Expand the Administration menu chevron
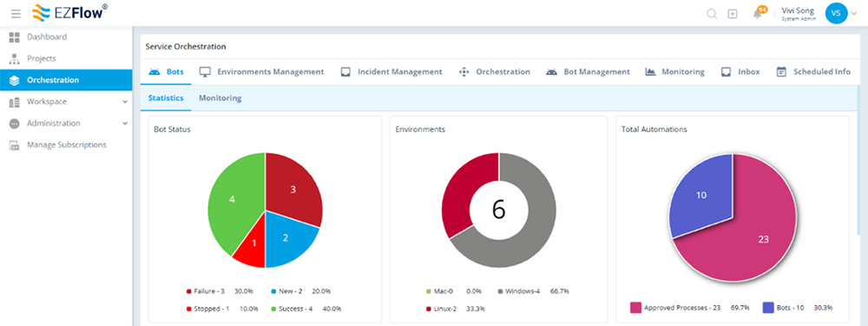868x326 pixels. 125,123
